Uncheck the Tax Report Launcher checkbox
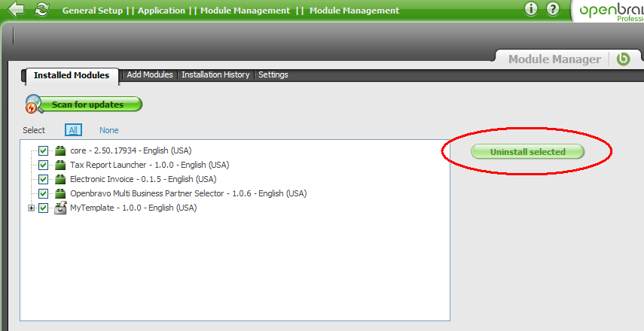Screen dimensions: 644x331 (43, 165)
